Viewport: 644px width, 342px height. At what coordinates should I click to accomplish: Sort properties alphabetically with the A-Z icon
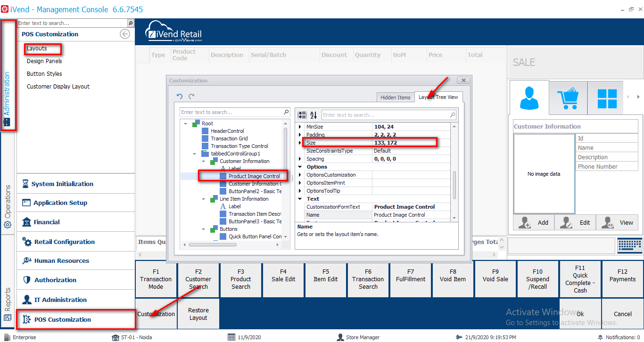[314, 115]
